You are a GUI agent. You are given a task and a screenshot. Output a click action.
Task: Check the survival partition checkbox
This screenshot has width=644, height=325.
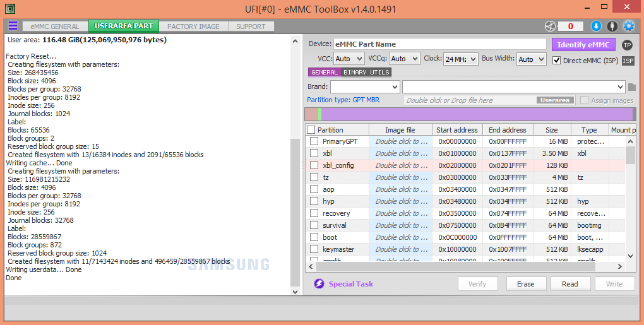(314, 225)
